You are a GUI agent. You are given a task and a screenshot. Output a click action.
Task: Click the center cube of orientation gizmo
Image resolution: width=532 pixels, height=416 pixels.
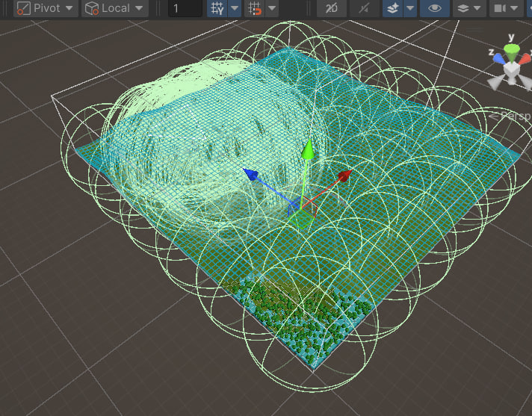coord(512,70)
